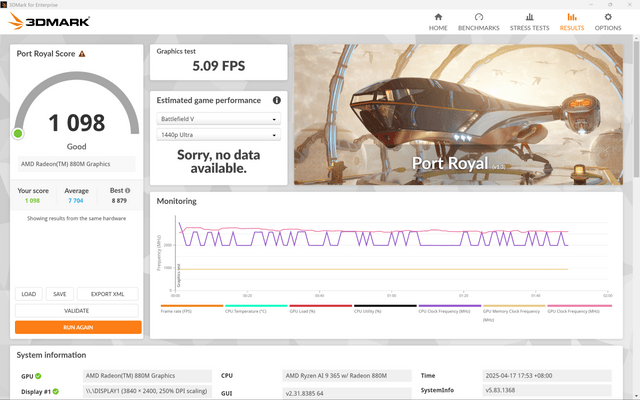Image resolution: width=640 pixels, height=400 pixels.
Task: Open Options via the gear icon
Action: 608,17
